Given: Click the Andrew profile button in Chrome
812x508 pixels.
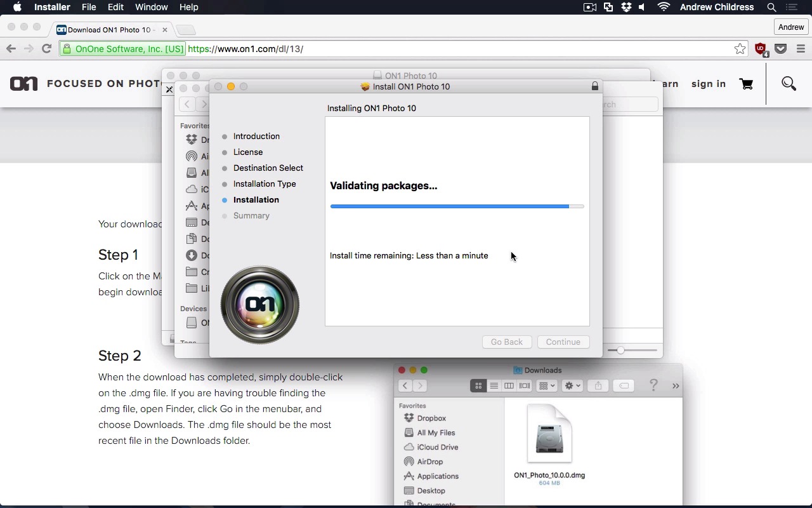Looking at the screenshot, I should click(x=791, y=27).
